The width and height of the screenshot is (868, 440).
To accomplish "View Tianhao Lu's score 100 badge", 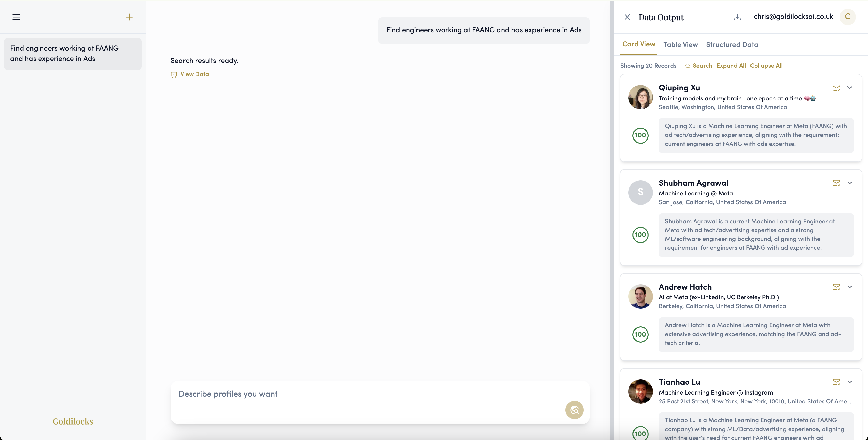I will (640, 433).
